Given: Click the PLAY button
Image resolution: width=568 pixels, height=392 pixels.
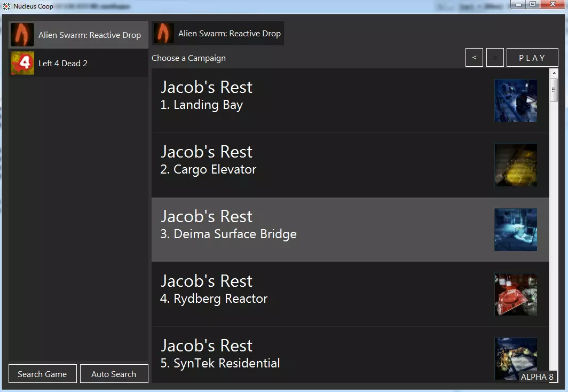Looking at the screenshot, I should pyautogui.click(x=532, y=58).
